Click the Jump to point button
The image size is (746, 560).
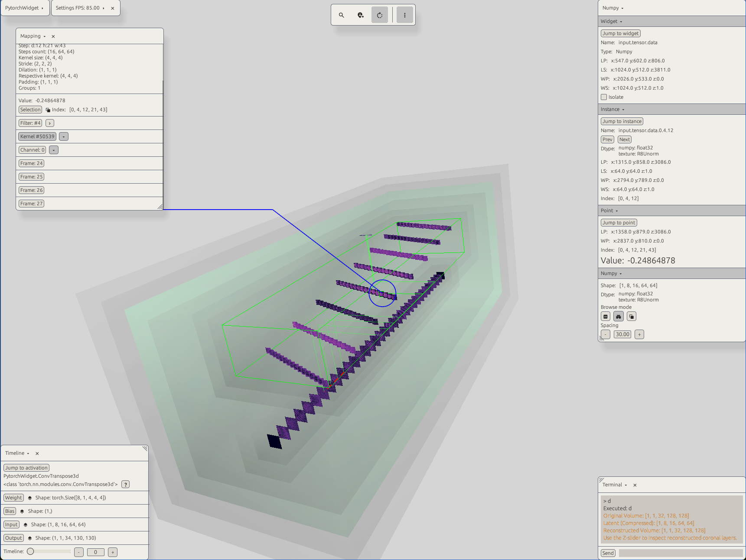pos(619,223)
